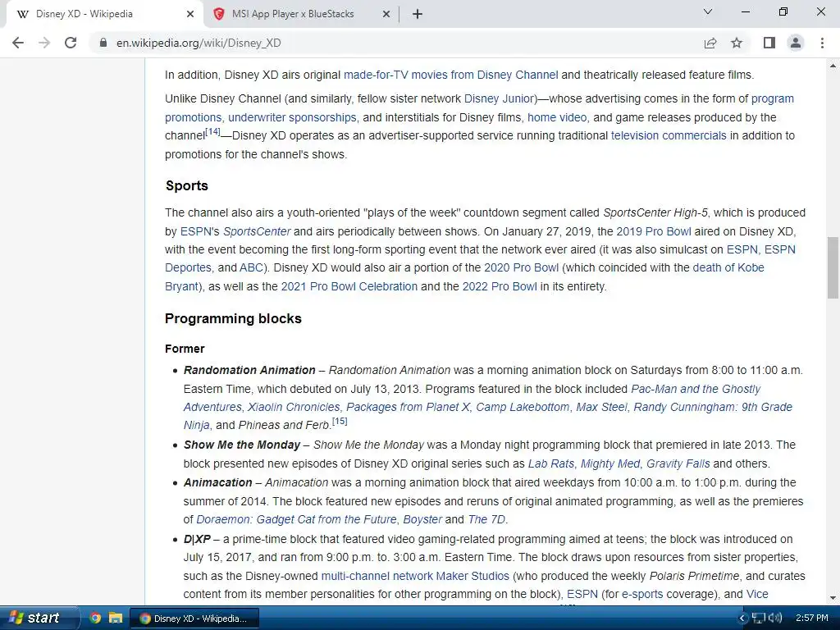Open The 7D link
Image resolution: width=840 pixels, height=630 pixels.
point(486,519)
